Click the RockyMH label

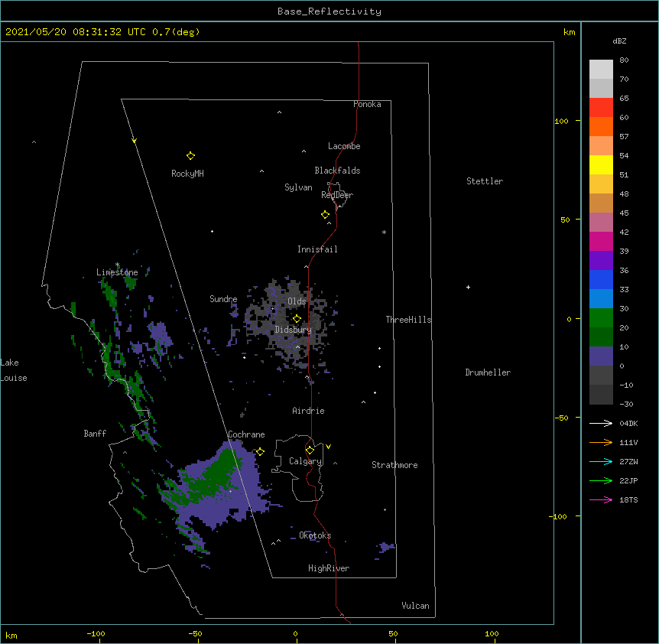pyautogui.click(x=187, y=174)
